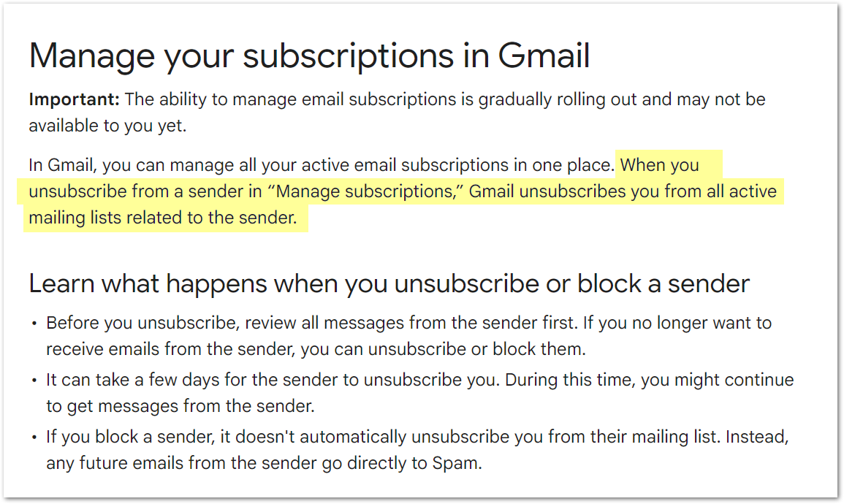This screenshot has width=844, height=504.
Task: Click the "Manage your subscriptions in Gmail" title
Action: tap(310, 56)
